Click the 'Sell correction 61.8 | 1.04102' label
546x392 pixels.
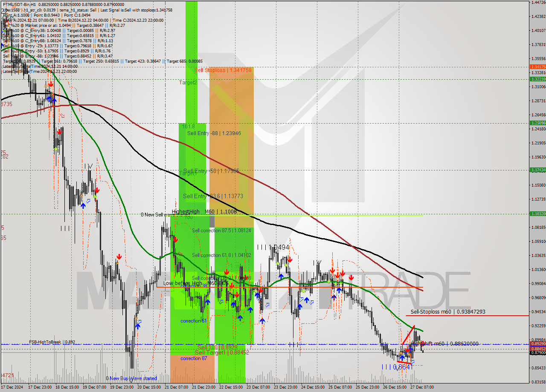pyautogui.click(x=221, y=255)
